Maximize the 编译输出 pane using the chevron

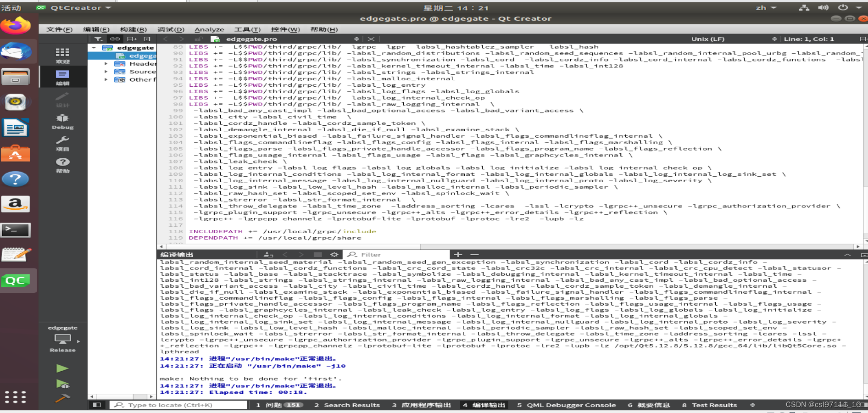click(847, 254)
